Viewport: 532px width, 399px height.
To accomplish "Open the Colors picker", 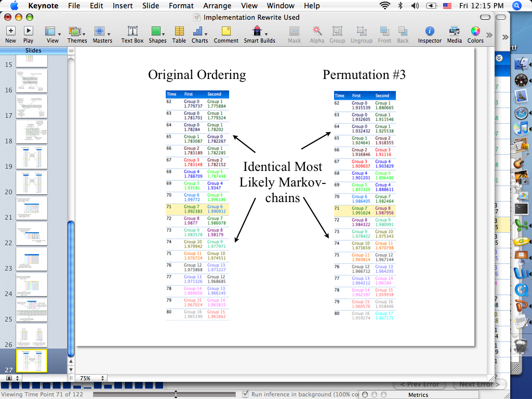I will click(475, 31).
